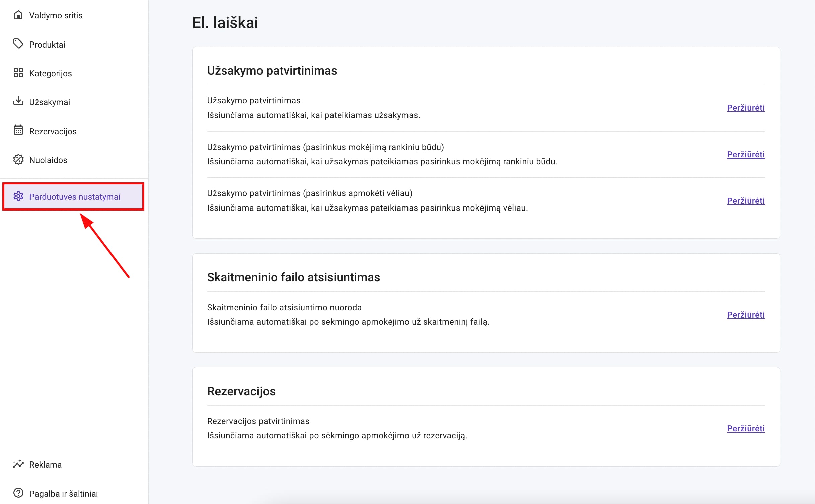
Task: Click the home icon beside Valdymo sritis
Action: tap(18, 15)
